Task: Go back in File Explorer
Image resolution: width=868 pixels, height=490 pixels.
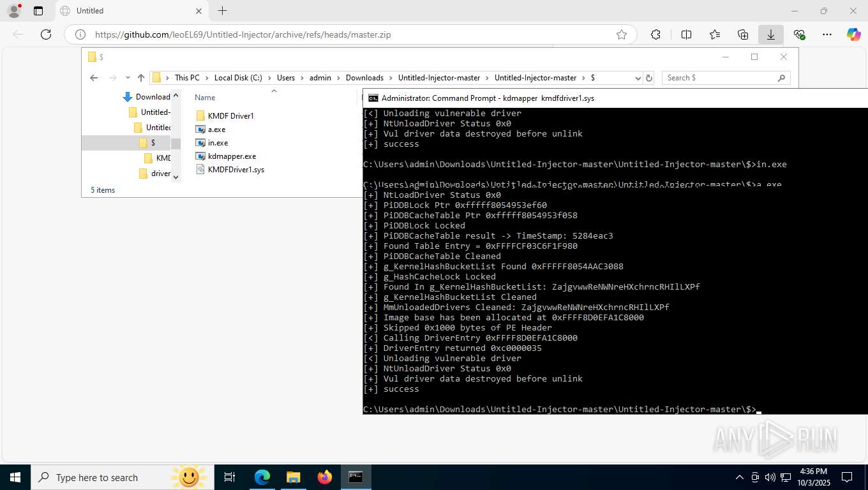Action: click(94, 78)
